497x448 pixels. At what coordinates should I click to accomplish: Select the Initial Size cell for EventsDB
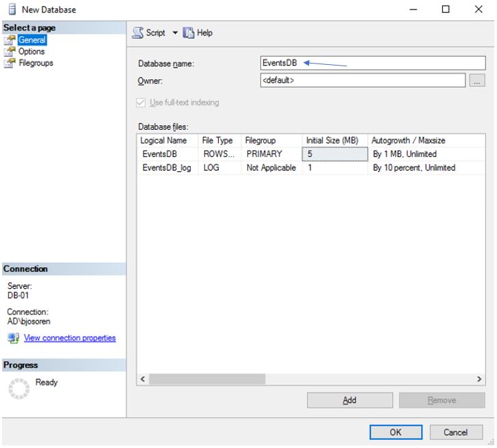coord(335,154)
